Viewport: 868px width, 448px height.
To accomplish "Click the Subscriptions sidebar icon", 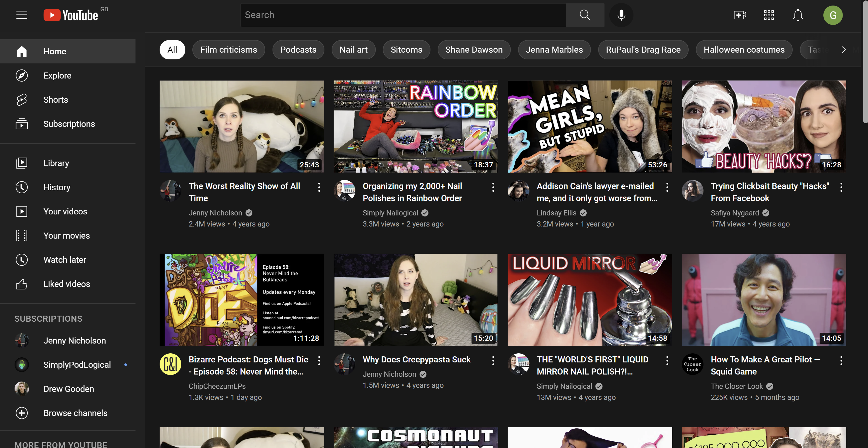I will pos(22,124).
